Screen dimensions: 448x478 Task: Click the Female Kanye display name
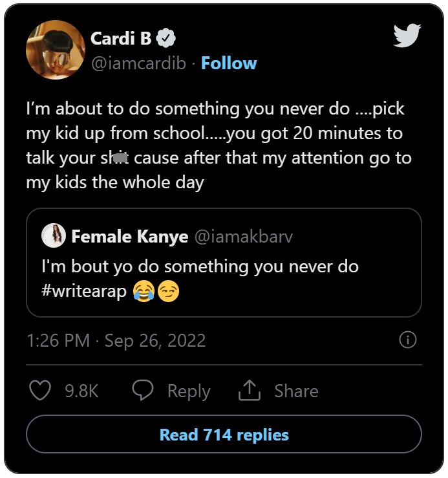point(129,237)
